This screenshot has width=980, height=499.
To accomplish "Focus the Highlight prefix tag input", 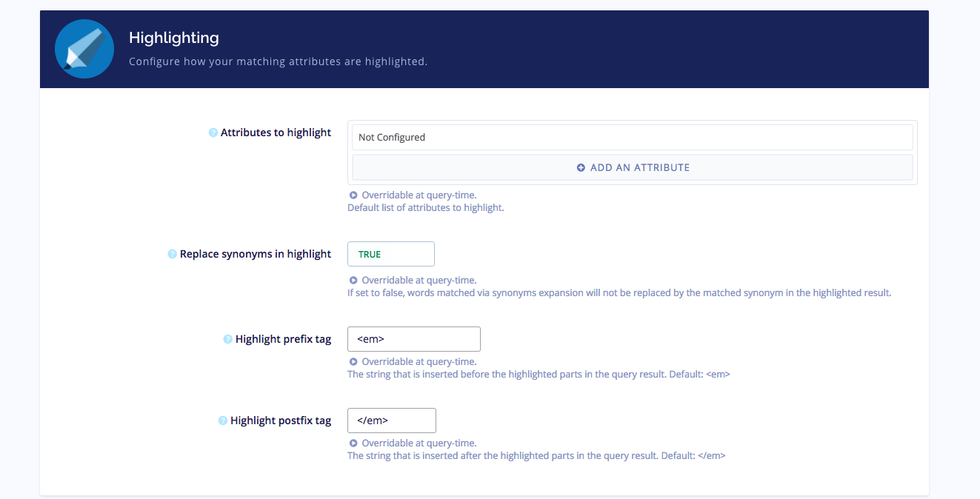I will (414, 339).
